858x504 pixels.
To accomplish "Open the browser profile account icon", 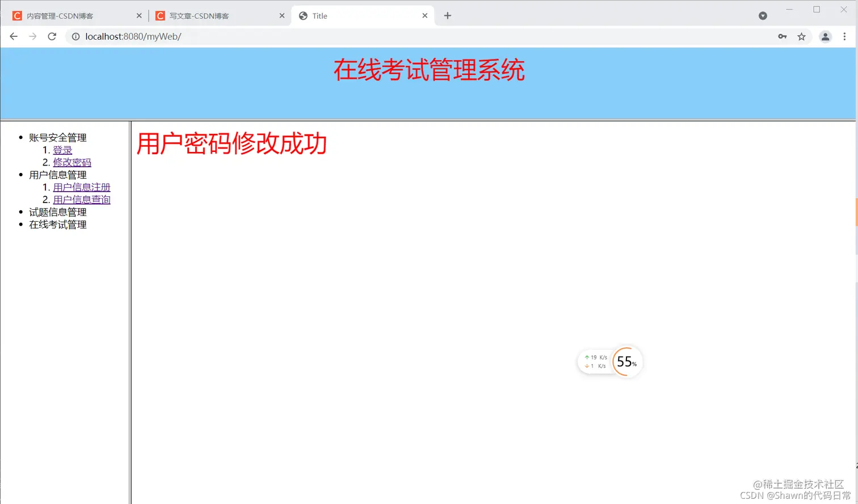I will (x=825, y=36).
